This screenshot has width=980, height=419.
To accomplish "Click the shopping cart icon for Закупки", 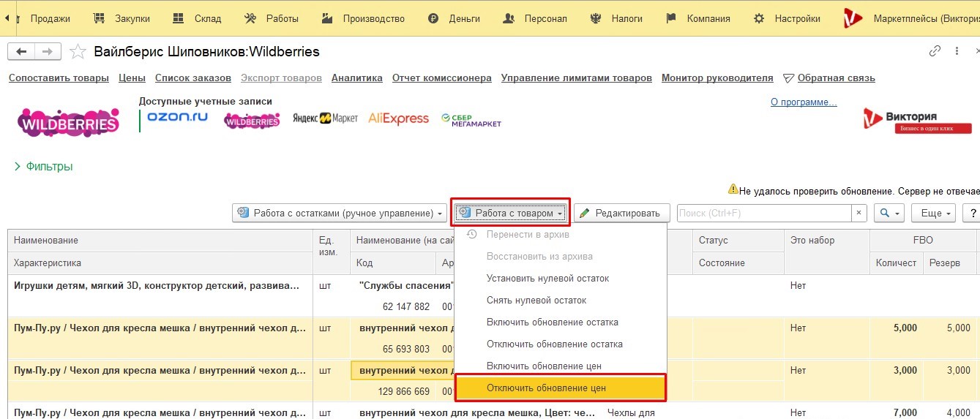I will (x=100, y=18).
